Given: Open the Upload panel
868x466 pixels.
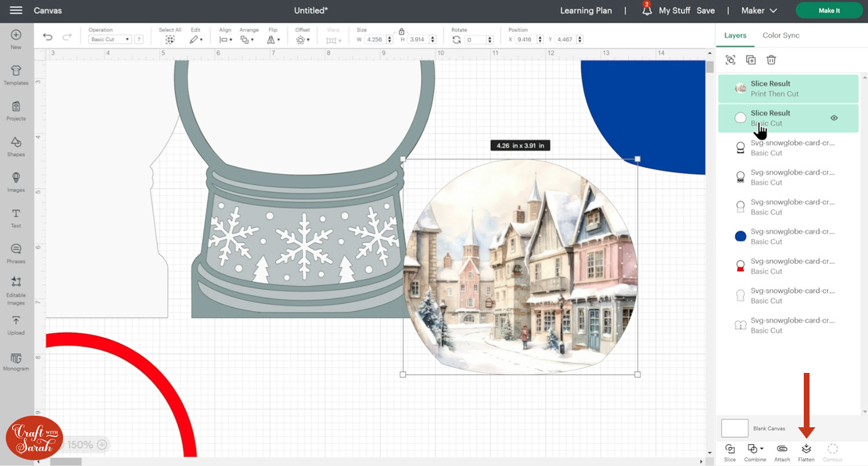Looking at the screenshot, I should 16,324.
